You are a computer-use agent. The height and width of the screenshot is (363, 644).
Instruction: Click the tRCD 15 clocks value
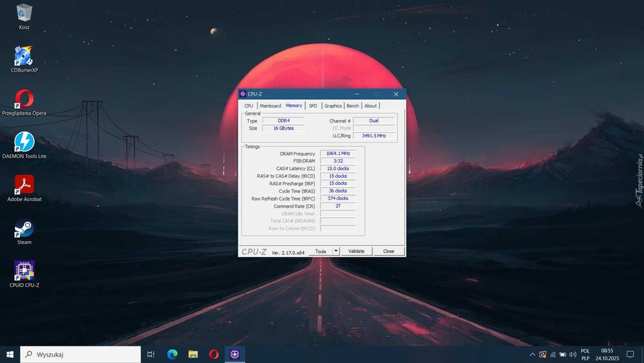[x=338, y=176]
